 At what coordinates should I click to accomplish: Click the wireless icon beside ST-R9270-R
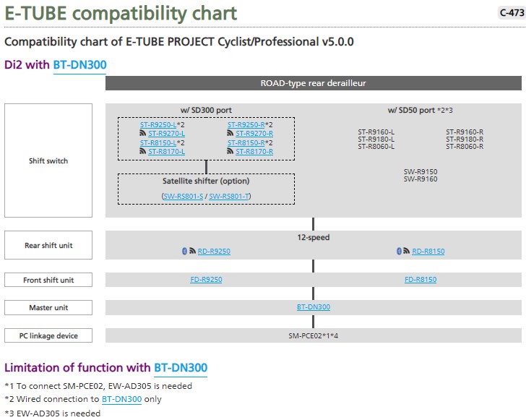pos(231,134)
